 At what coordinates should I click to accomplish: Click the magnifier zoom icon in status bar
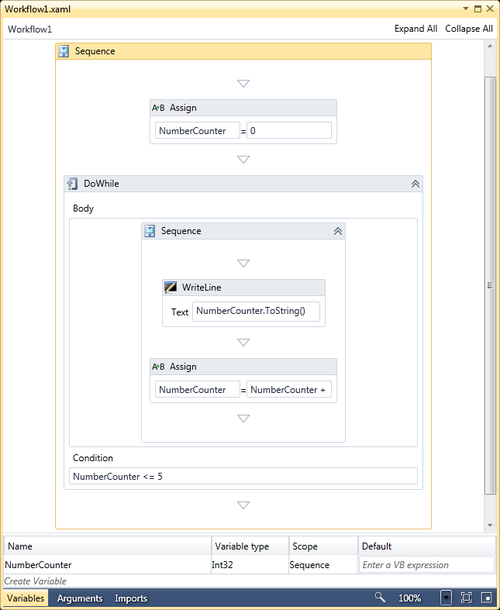point(380,597)
